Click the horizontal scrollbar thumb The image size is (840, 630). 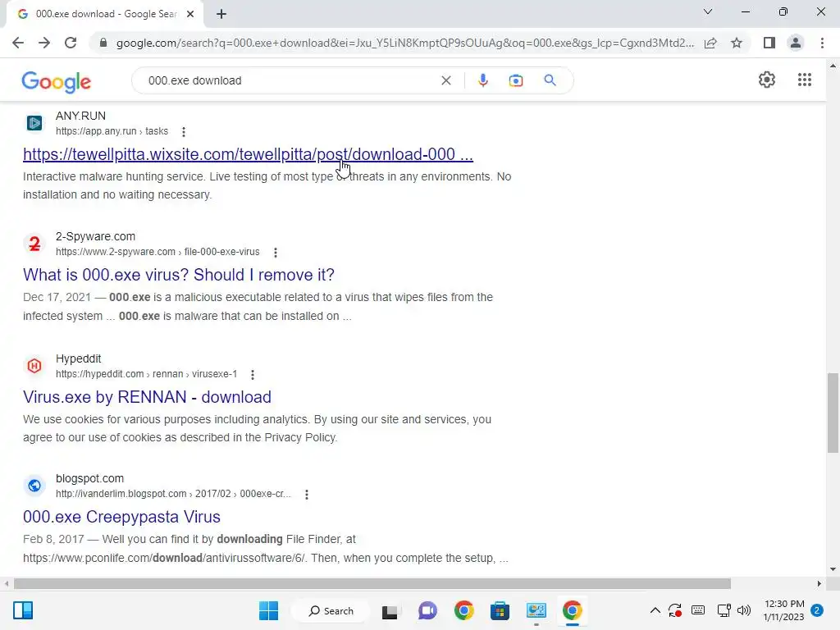pos(372,583)
